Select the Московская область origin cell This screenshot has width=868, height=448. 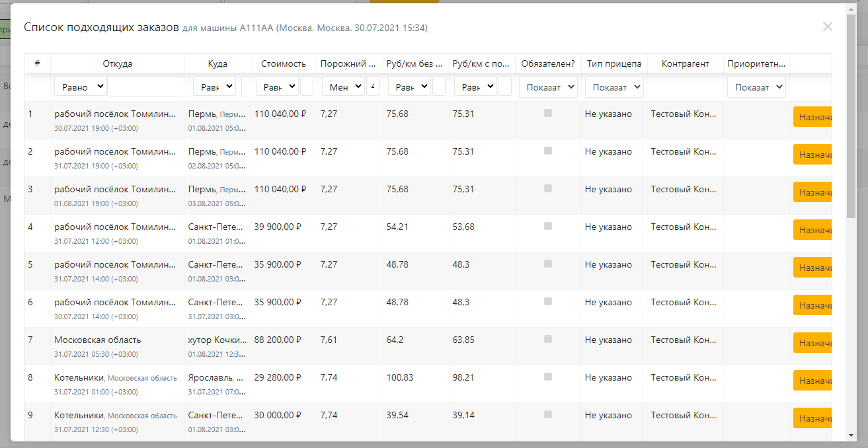coord(118,346)
